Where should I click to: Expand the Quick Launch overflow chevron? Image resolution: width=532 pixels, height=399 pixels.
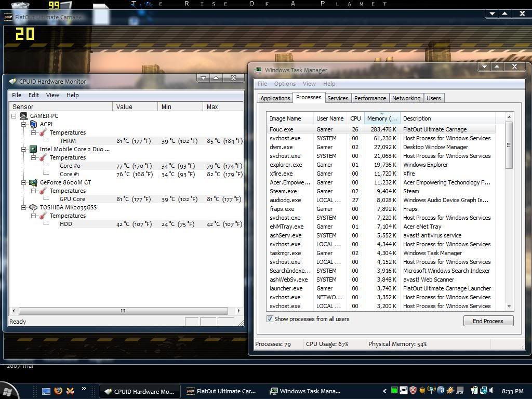[84, 389]
